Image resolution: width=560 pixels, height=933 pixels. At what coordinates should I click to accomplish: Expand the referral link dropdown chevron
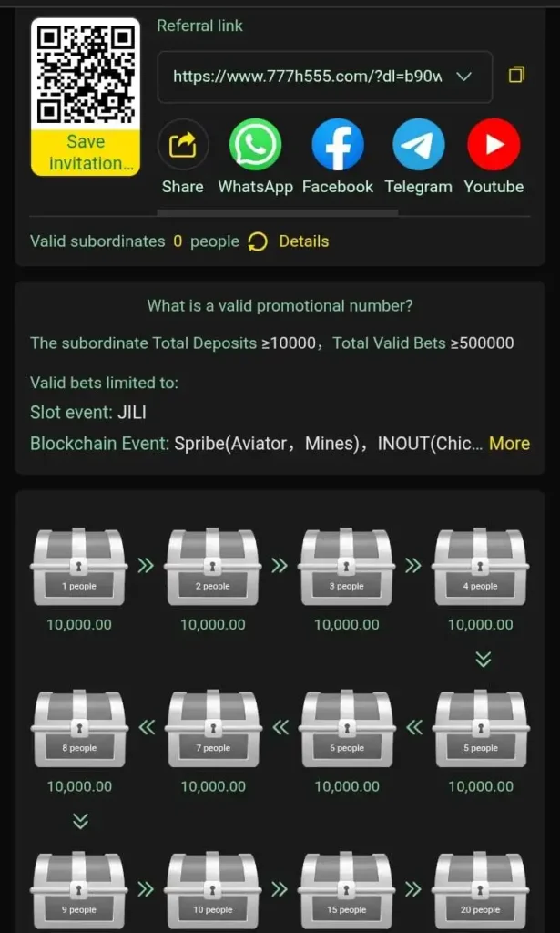click(463, 77)
